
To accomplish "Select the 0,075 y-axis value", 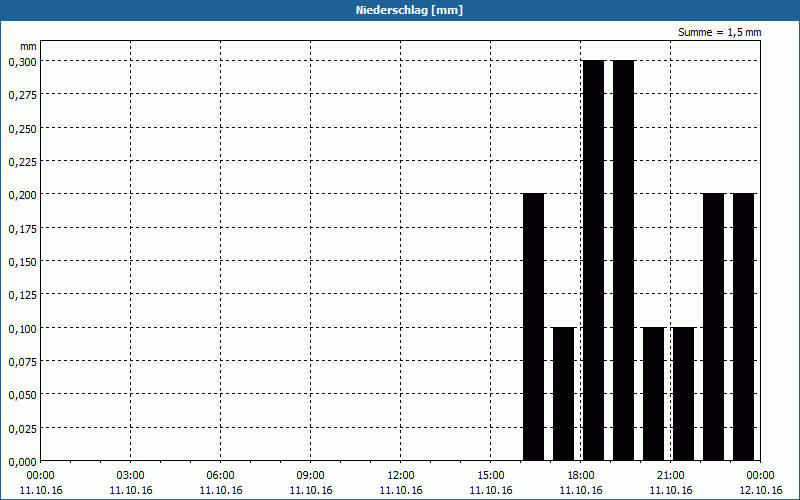I will 22,362.
